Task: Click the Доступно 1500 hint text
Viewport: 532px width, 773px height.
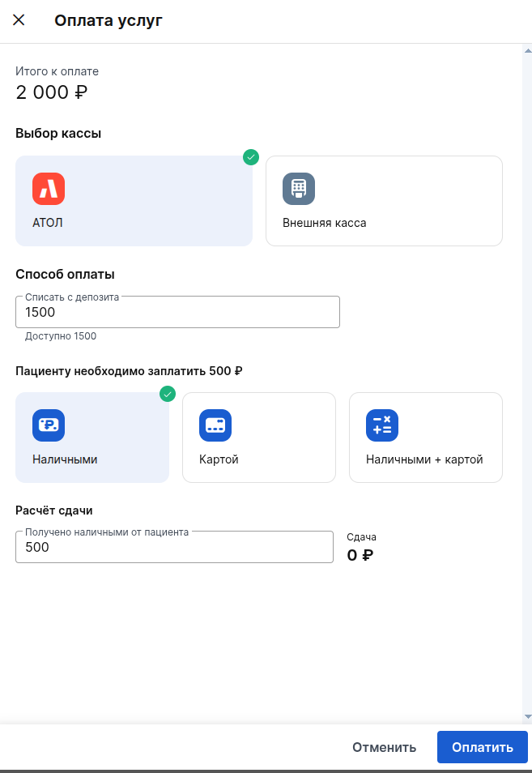Action: [61, 336]
